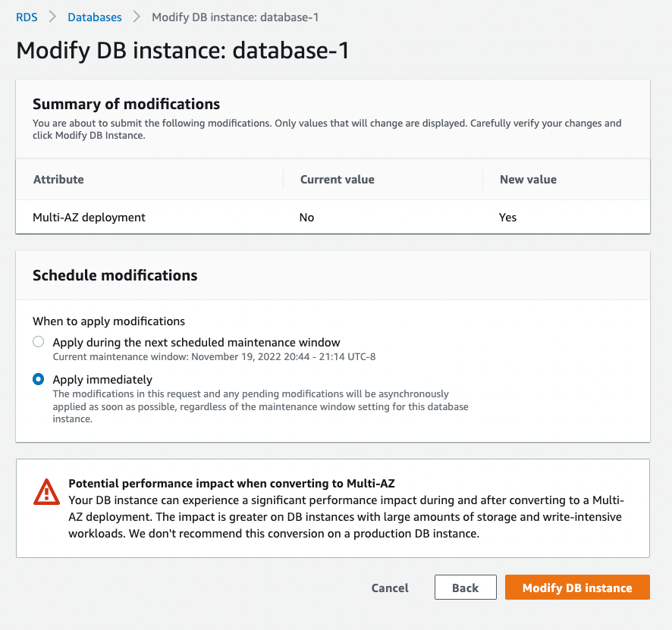
Task: Click the chevron after Databases breadcrumb
Action: (137, 17)
